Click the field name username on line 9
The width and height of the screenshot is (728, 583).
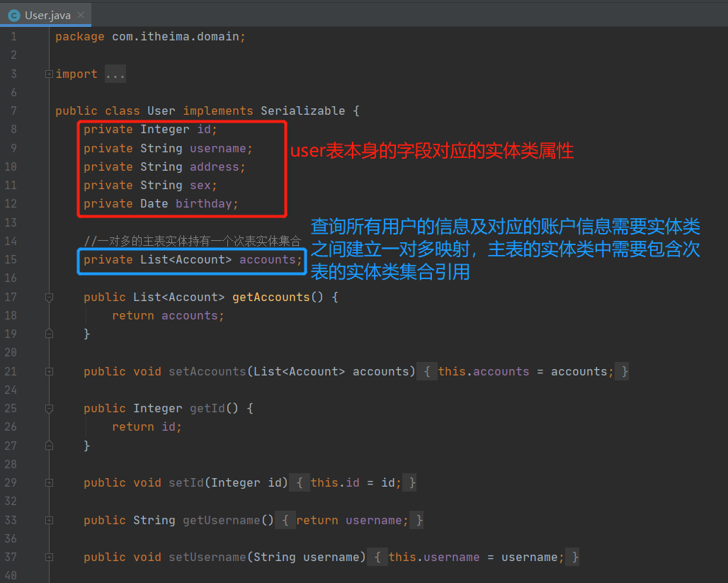[x=217, y=149]
